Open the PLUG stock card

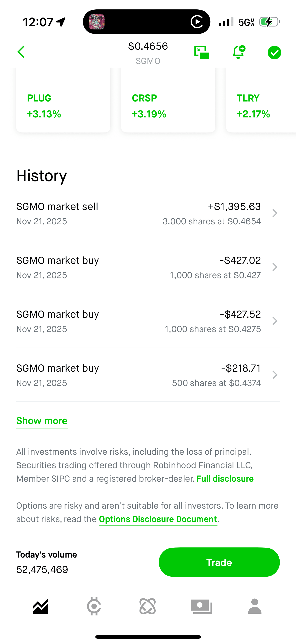[63, 105]
